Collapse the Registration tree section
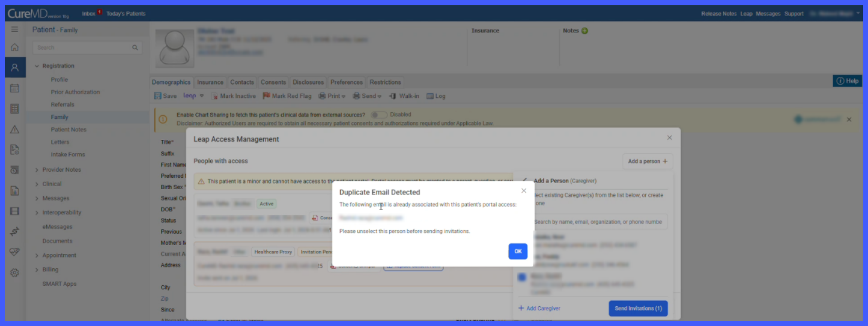Viewport: 868px width, 326px height. pyautogui.click(x=37, y=66)
